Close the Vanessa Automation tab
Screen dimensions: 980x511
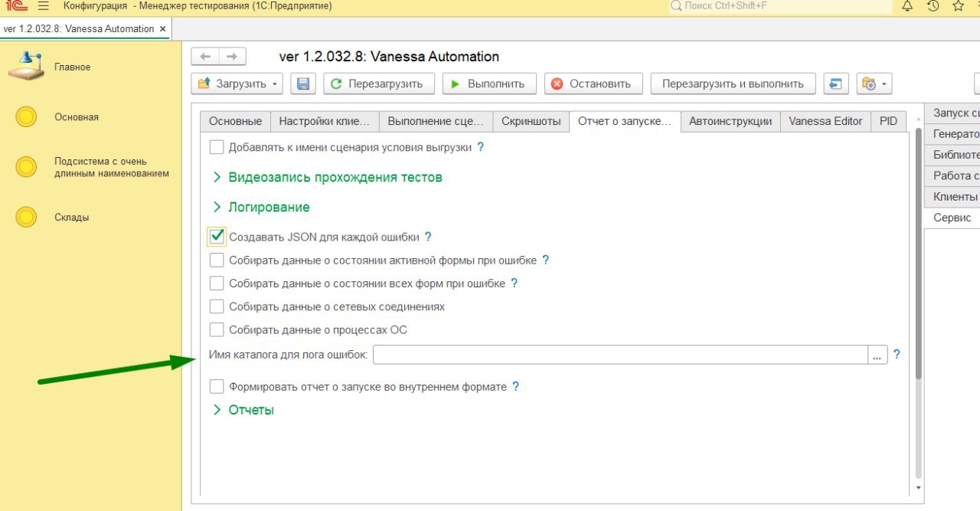pos(162,29)
